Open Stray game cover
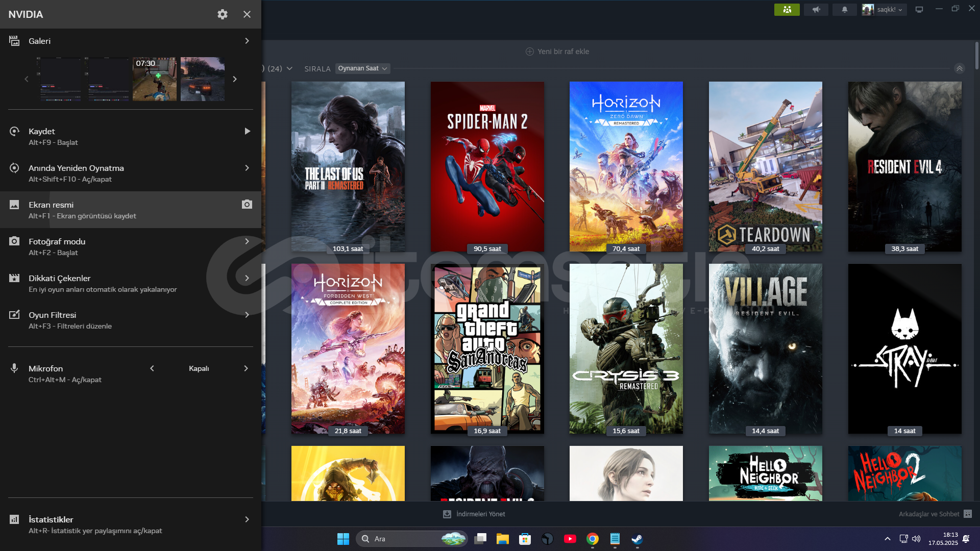Screen dimensions: 980x551 click(905, 348)
